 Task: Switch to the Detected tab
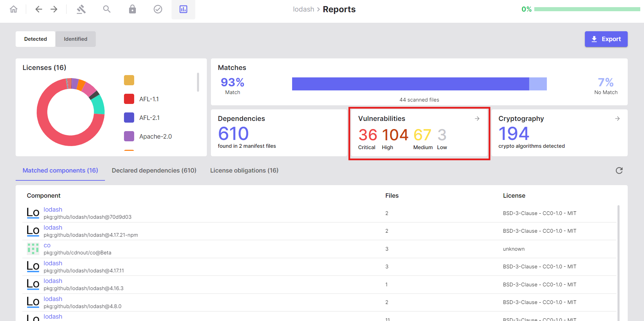point(36,39)
